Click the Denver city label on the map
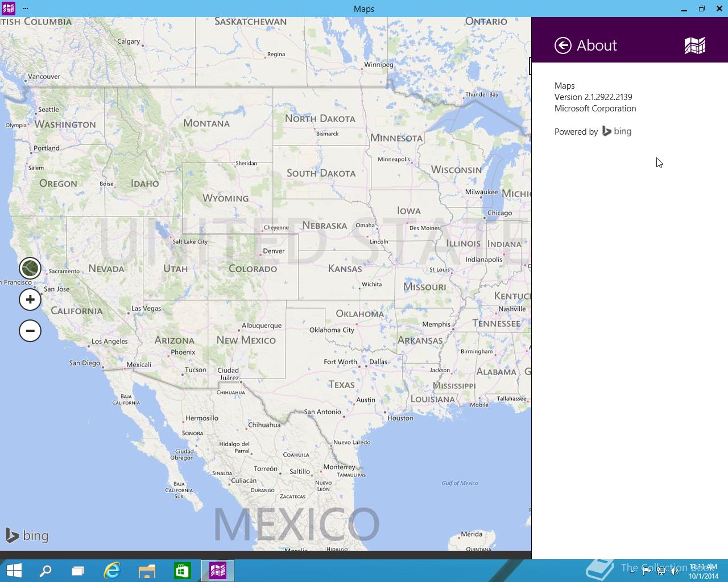The height and width of the screenshot is (582, 728). point(274,251)
